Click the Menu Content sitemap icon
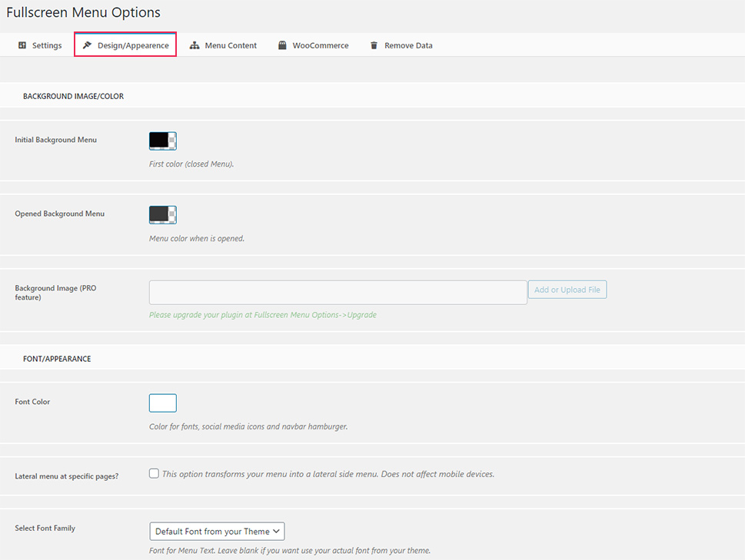 195,45
